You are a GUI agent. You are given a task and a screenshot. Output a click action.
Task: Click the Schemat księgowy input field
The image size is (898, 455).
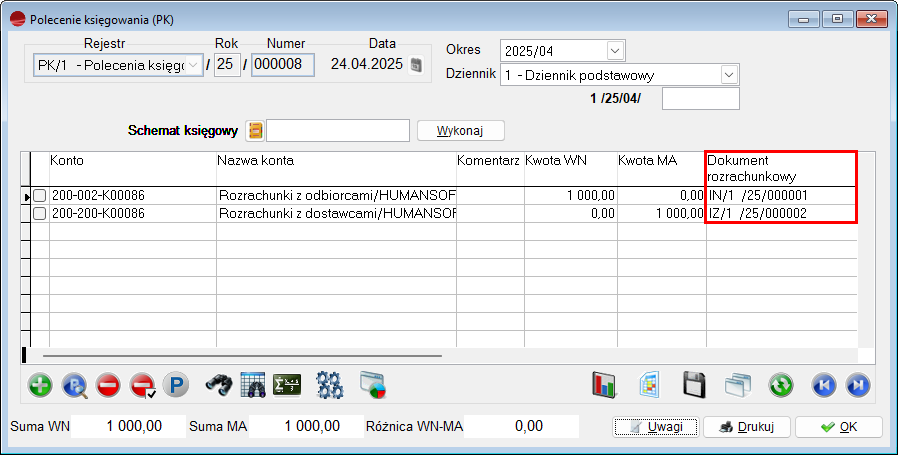tap(338, 131)
